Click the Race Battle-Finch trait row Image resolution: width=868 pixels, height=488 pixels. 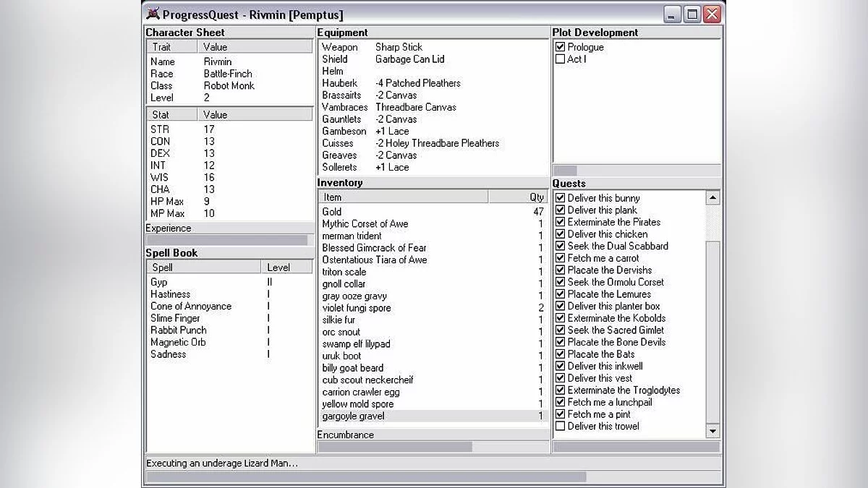(x=230, y=74)
